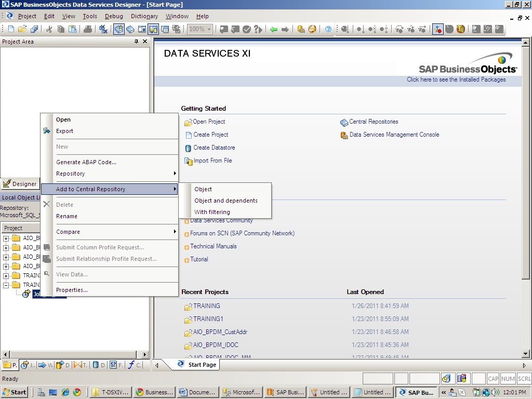
Task: Open the Dictionary menu
Action: [x=144, y=16]
